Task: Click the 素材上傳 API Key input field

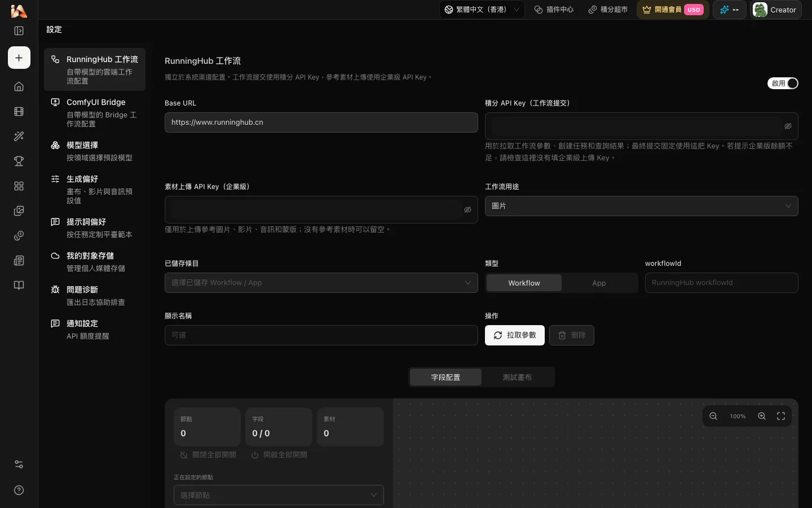Action: point(321,209)
